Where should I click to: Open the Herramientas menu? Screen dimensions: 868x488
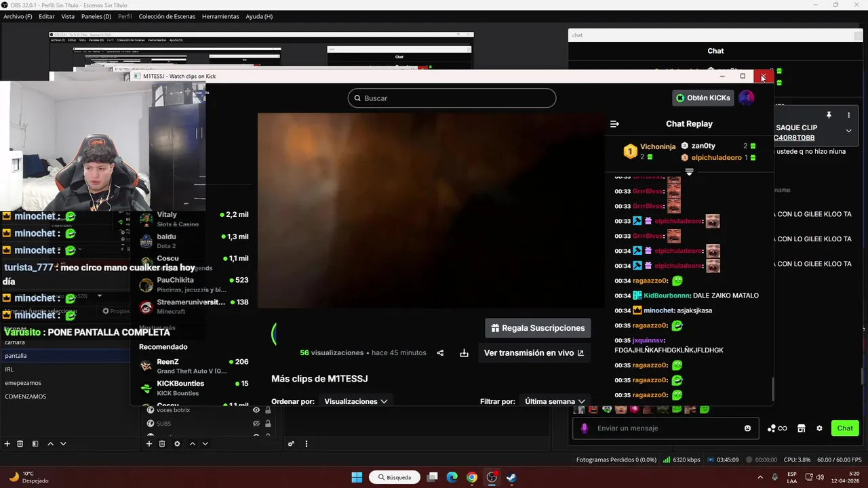tap(220, 16)
